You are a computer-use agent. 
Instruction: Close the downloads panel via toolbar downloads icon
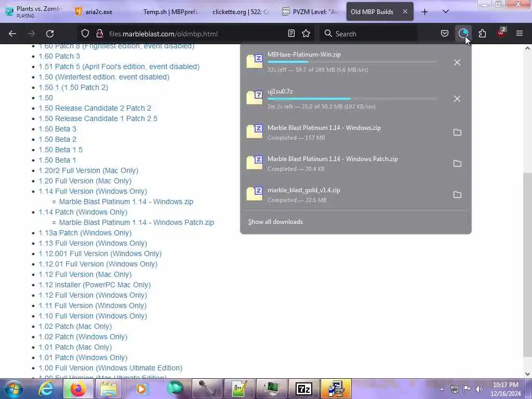[x=463, y=33]
